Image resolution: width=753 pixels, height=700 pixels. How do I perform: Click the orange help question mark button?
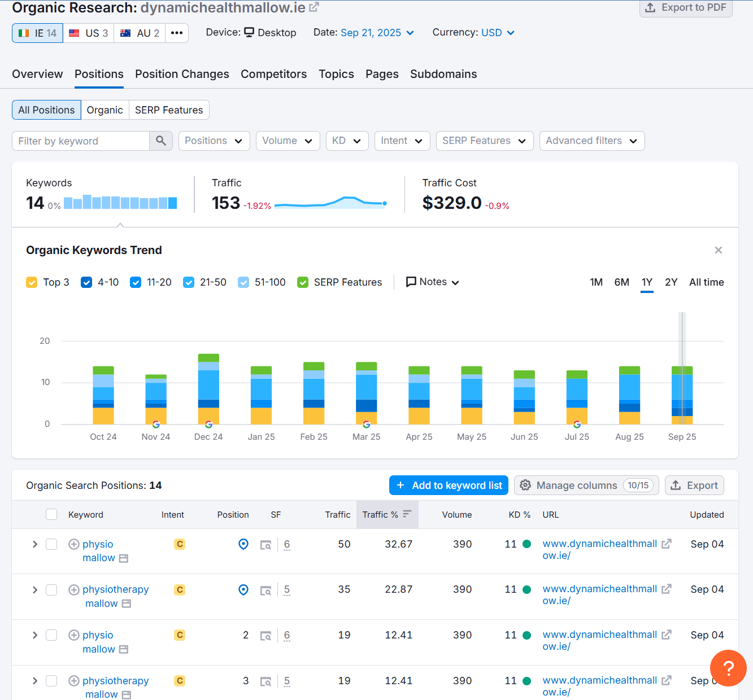(728, 668)
